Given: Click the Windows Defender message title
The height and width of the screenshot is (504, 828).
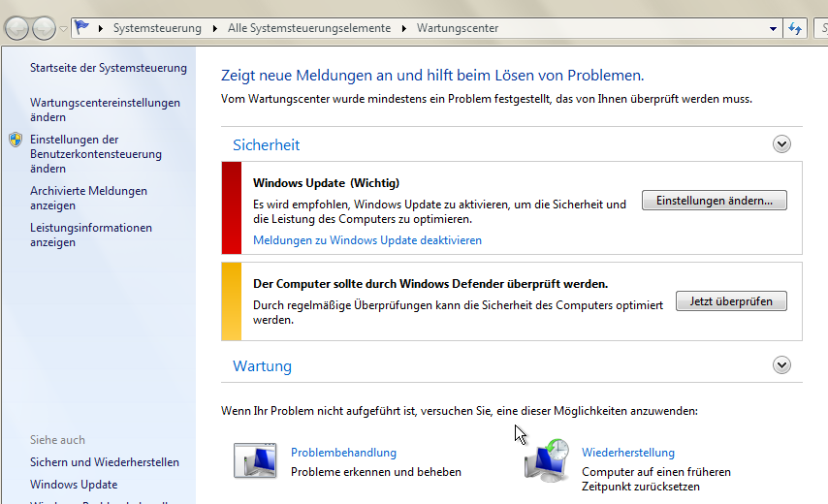Looking at the screenshot, I should (430, 283).
